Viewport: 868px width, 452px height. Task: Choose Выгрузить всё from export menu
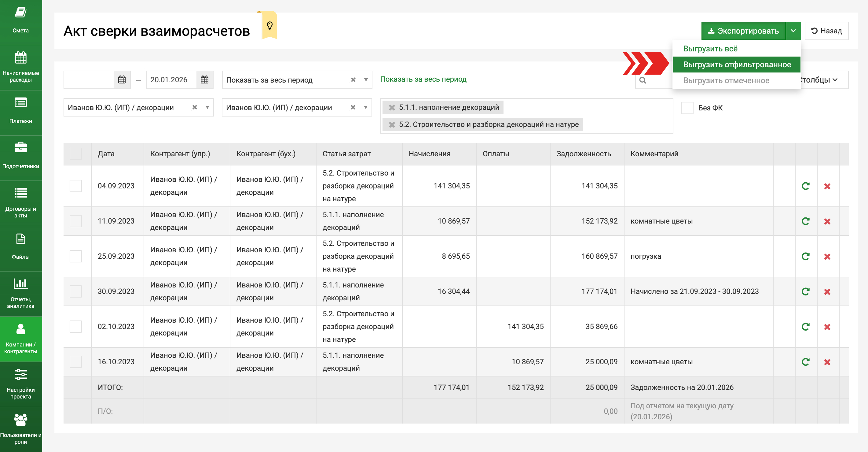coord(710,49)
